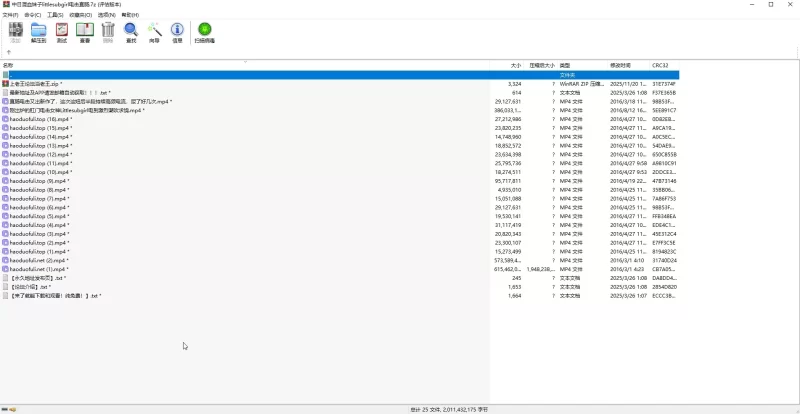Viewport: 800px width, 414px height.
Task: Click the Test (测试) archive icon
Action: coord(62,32)
